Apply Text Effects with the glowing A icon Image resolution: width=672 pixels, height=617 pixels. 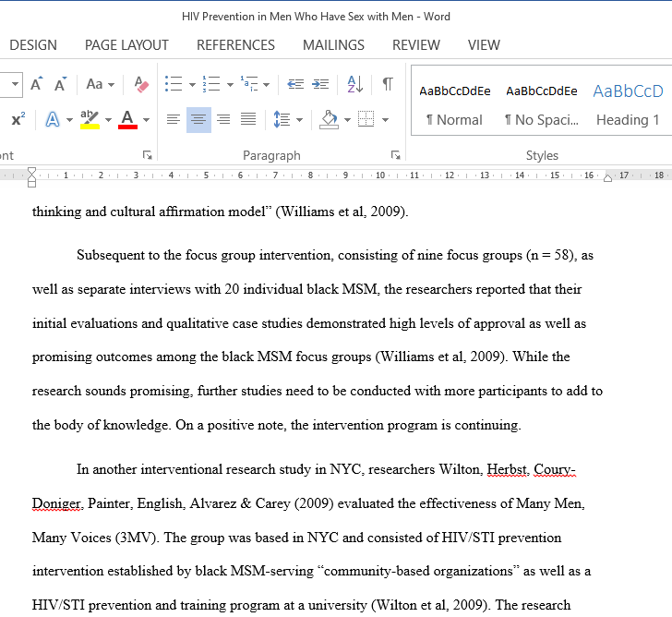53,119
